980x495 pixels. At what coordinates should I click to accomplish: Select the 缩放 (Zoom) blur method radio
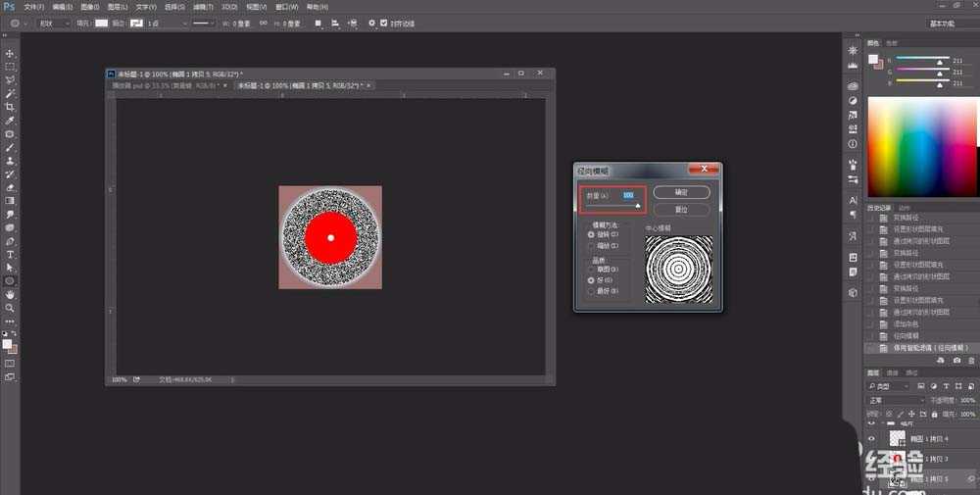coord(590,245)
